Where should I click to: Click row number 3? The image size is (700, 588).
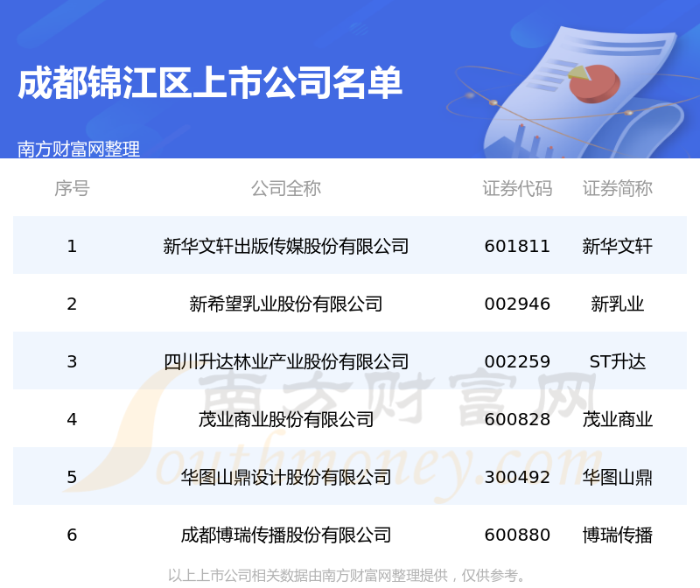(x=72, y=361)
